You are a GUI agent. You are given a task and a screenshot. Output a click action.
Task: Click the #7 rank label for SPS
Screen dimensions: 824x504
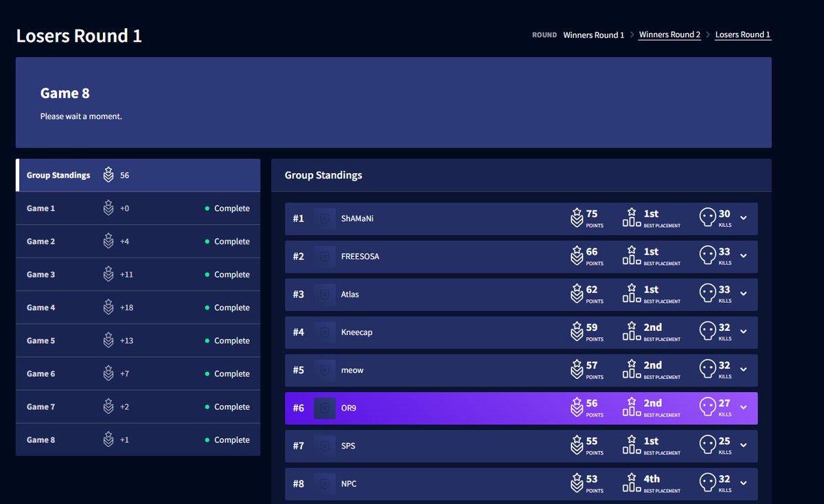[x=298, y=446]
